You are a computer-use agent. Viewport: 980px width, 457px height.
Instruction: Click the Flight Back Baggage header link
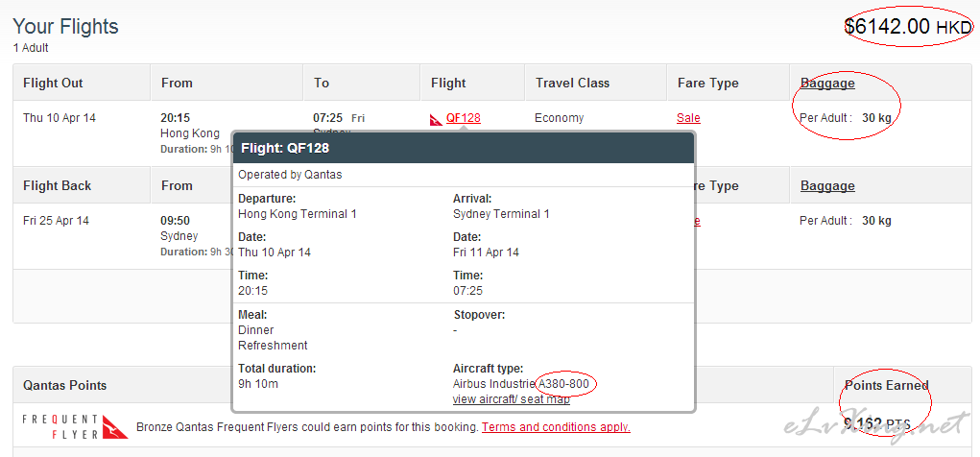[x=827, y=185]
